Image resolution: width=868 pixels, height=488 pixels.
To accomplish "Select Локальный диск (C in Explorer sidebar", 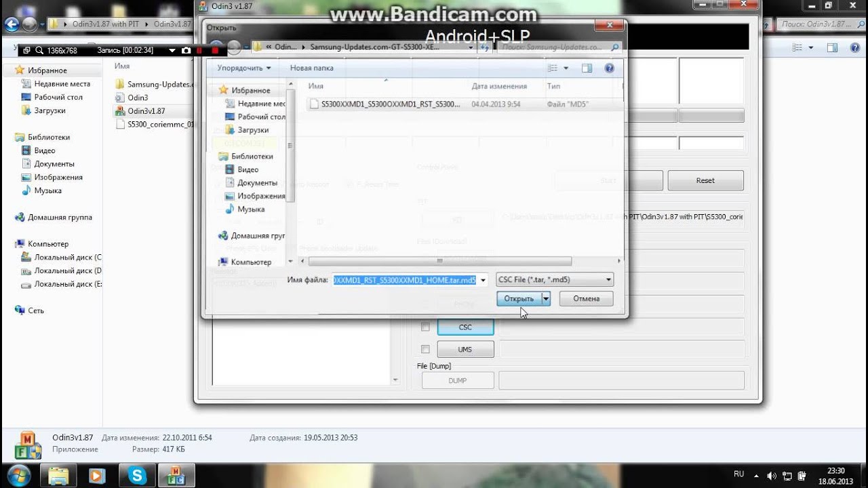I will point(62,257).
